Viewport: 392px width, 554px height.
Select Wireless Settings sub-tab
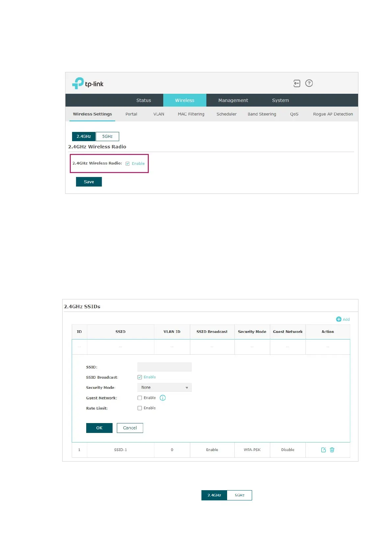92,114
